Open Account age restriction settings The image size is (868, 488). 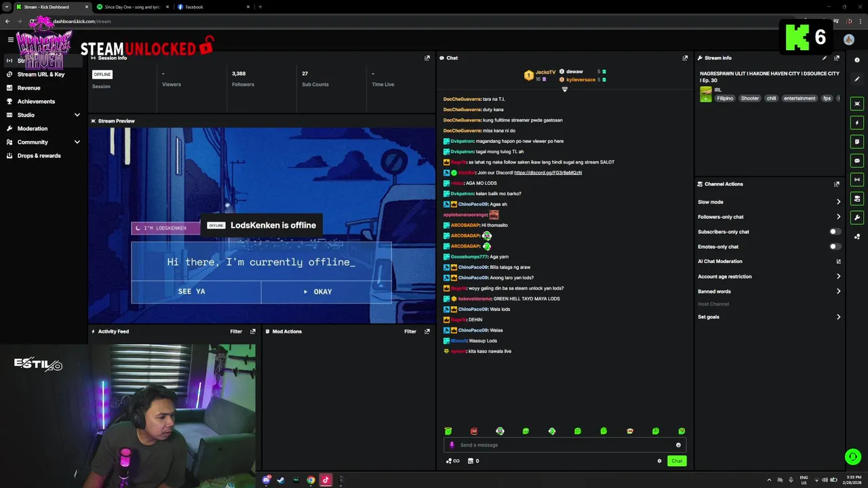coord(769,277)
